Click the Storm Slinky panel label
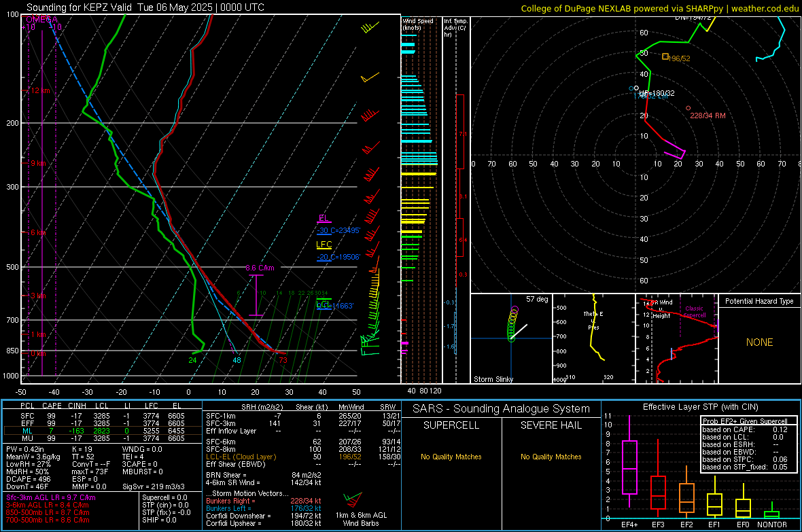The image size is (802, 532). click(493, 379)
